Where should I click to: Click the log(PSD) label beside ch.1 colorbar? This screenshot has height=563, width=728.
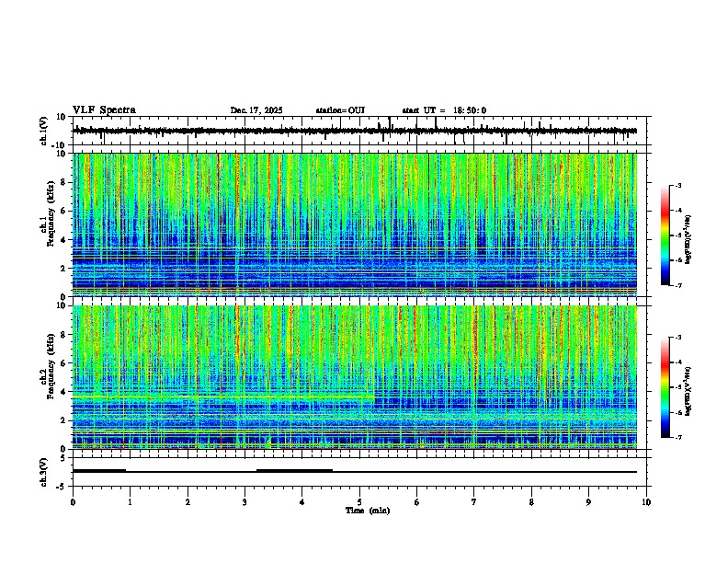point(688,239)
